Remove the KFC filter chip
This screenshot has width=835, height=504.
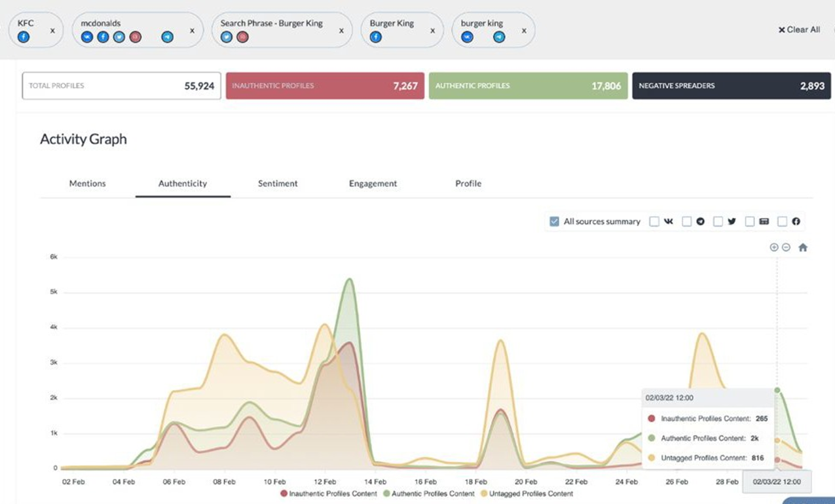pyautogui.click(x=52, y=31)
